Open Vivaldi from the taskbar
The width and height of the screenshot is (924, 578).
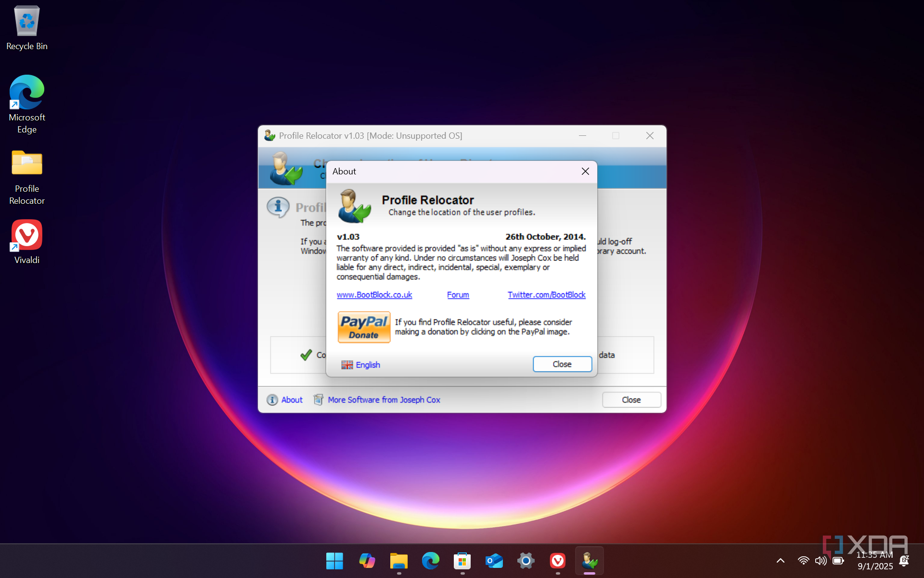557,561
